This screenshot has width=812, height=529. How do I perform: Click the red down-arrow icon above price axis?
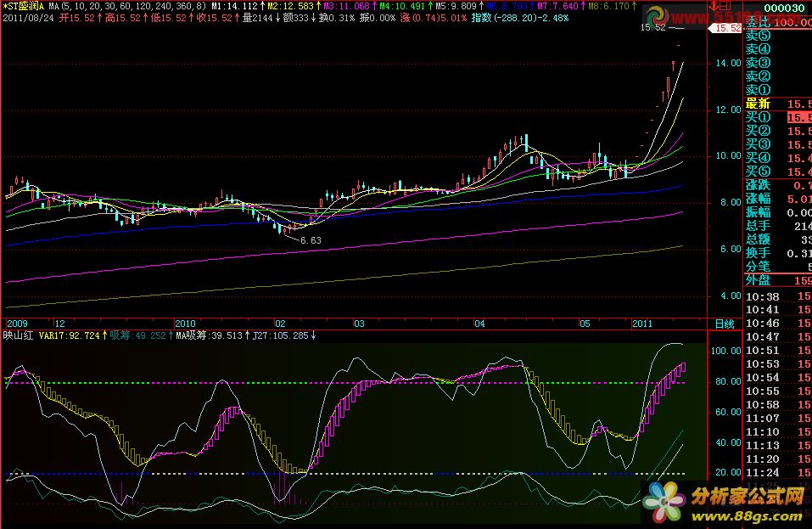click(714, 6)
